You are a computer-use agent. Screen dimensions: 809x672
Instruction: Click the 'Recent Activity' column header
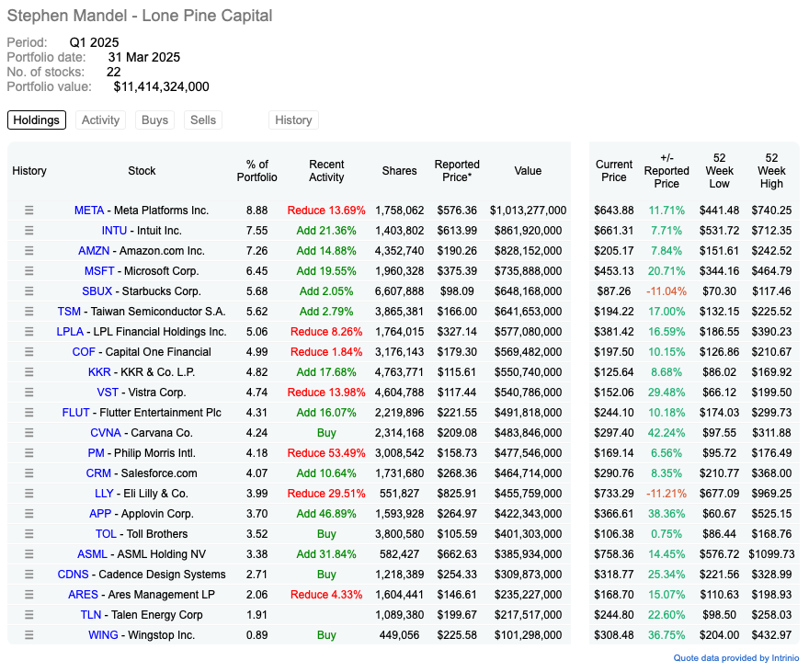coord(326,171)
